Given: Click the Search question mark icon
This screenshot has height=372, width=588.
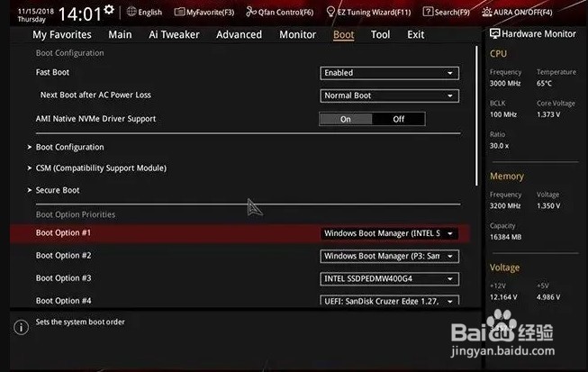Looking at the screenshot, I should tap(428, 12).
